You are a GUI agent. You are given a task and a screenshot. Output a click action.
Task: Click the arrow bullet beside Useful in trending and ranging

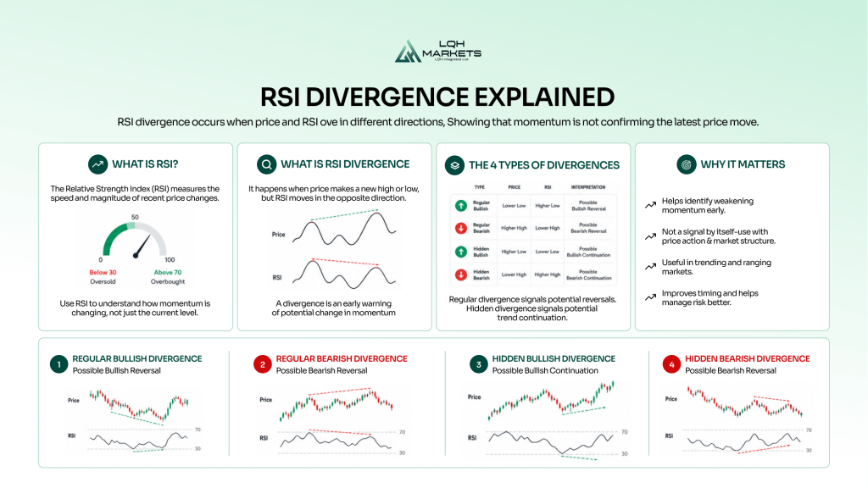point(650,267)
